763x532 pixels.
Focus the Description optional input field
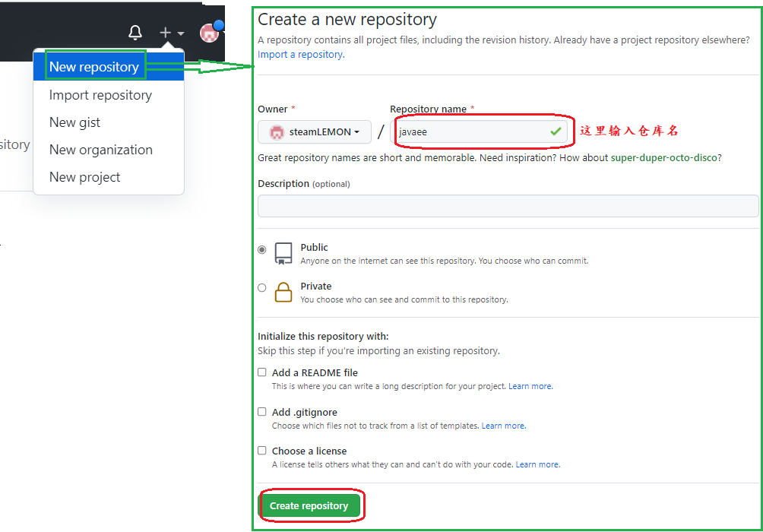pos(508,206)
